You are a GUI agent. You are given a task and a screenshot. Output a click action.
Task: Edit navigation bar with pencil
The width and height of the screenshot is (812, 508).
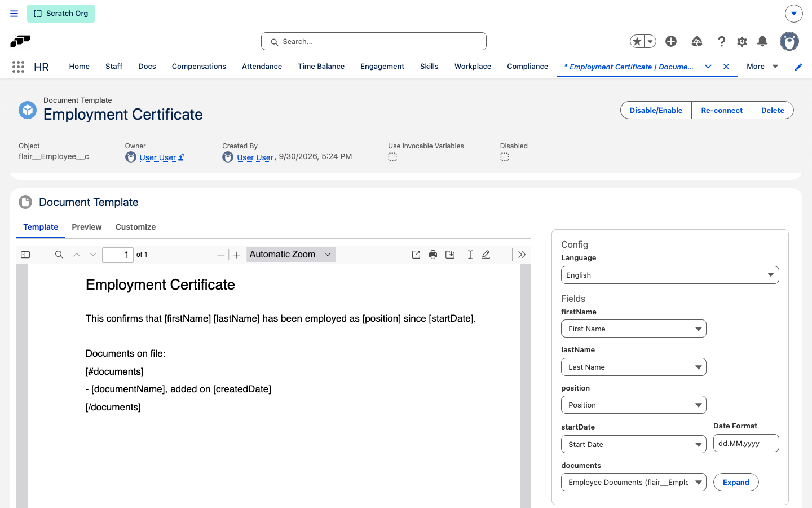coord(798,67)
